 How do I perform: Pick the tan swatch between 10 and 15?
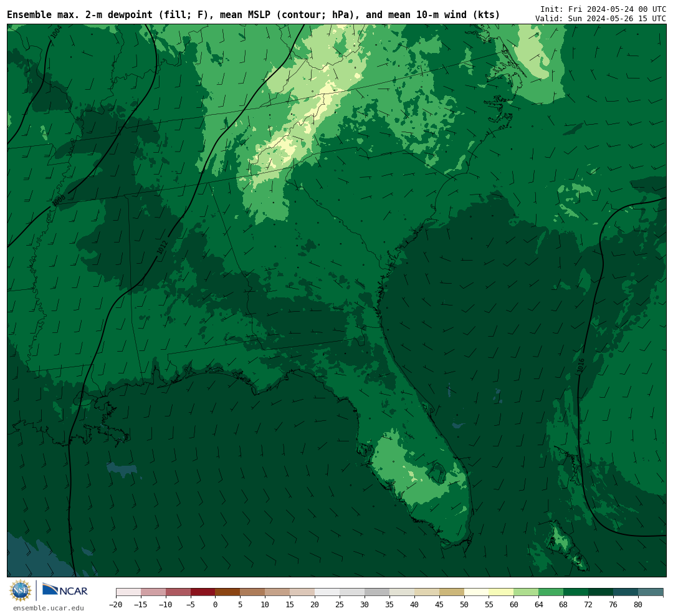[278, 592]
